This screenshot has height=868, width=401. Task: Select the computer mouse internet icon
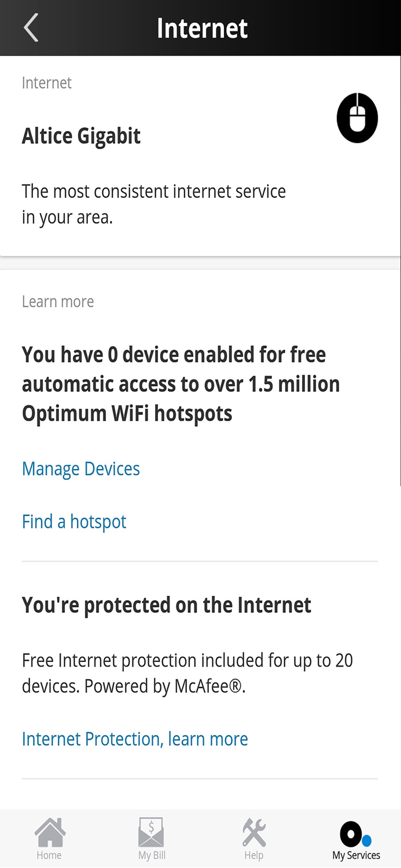(x=357, y=117)
